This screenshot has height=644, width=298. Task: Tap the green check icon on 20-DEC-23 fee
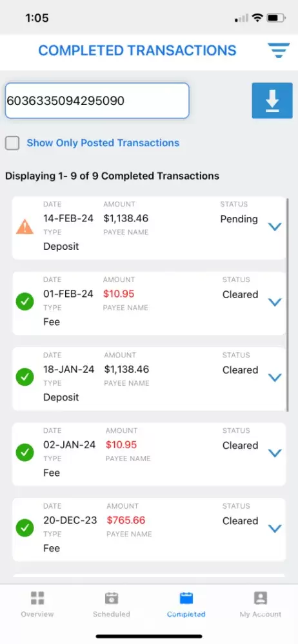(25, 528)
